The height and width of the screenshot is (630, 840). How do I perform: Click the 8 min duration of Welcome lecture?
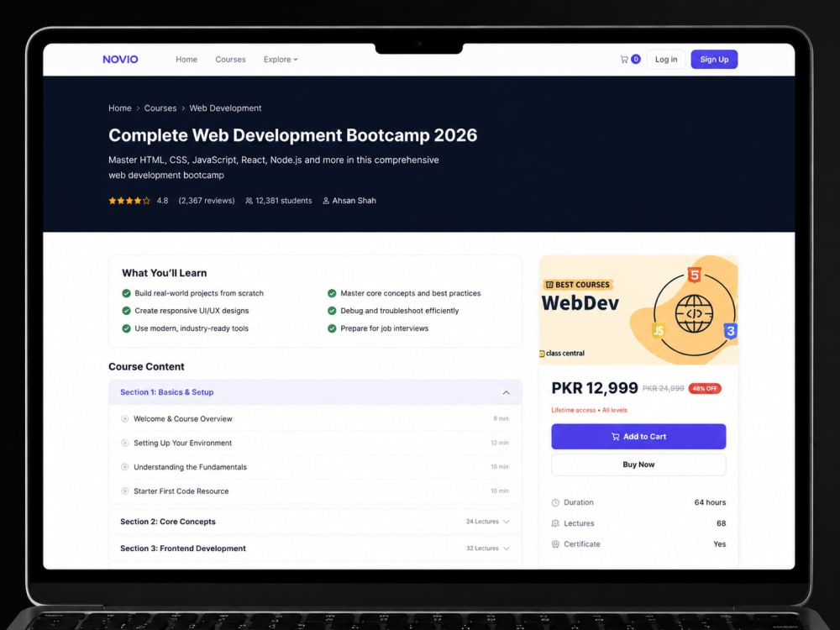[501, 419]
